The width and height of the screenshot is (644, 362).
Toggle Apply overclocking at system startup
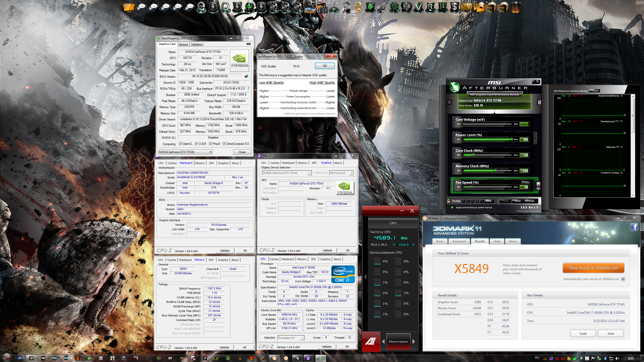click(452, 208)
